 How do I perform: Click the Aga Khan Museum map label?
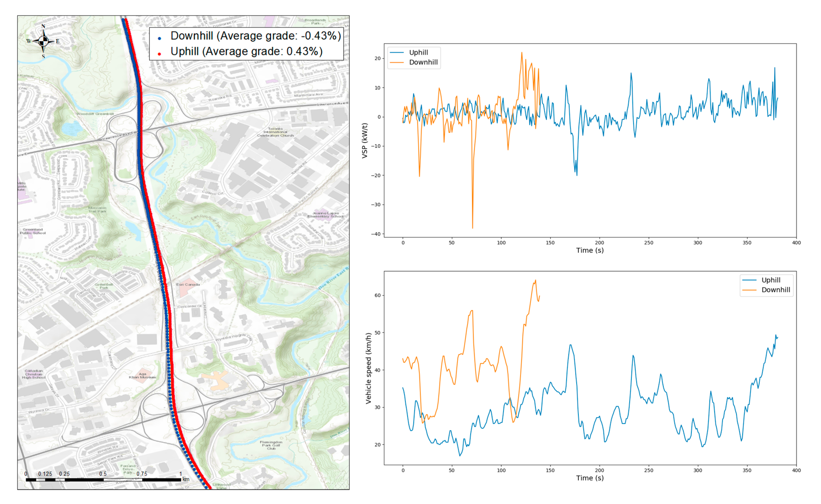[142, 376]
